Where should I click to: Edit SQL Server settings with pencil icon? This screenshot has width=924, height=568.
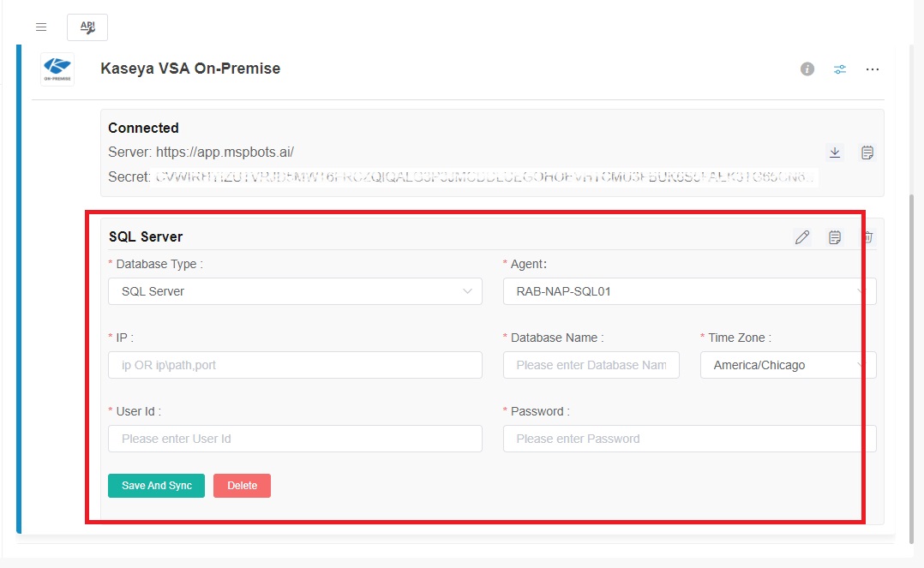point(802,236)
